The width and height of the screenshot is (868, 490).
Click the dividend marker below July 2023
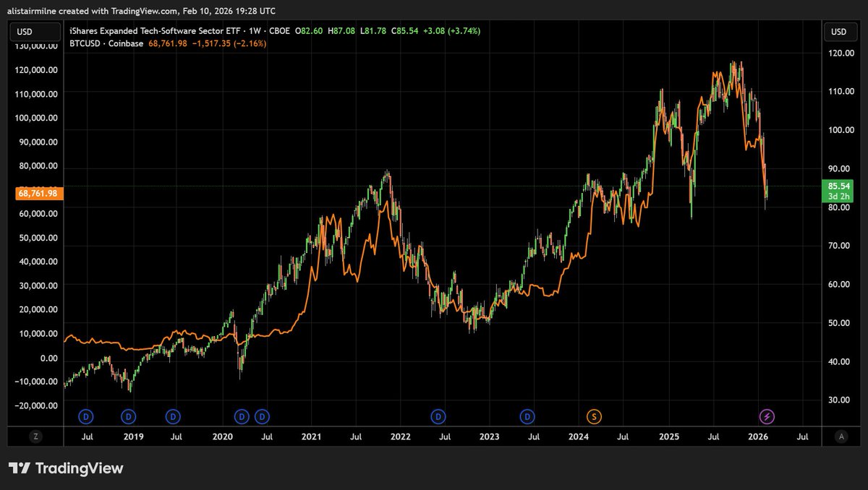point(527,416)
